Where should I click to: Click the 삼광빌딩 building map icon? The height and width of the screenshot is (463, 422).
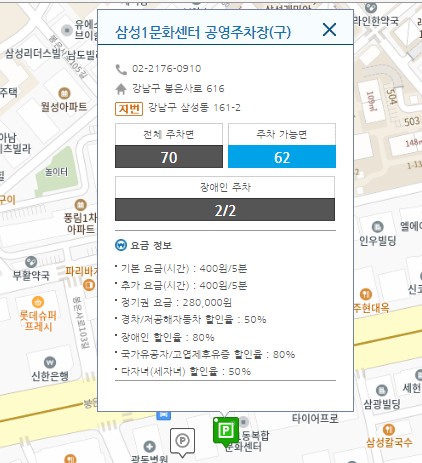(382, 390)
